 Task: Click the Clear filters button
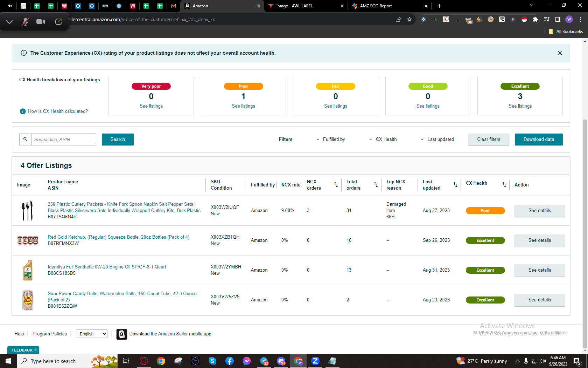point(489,139)
